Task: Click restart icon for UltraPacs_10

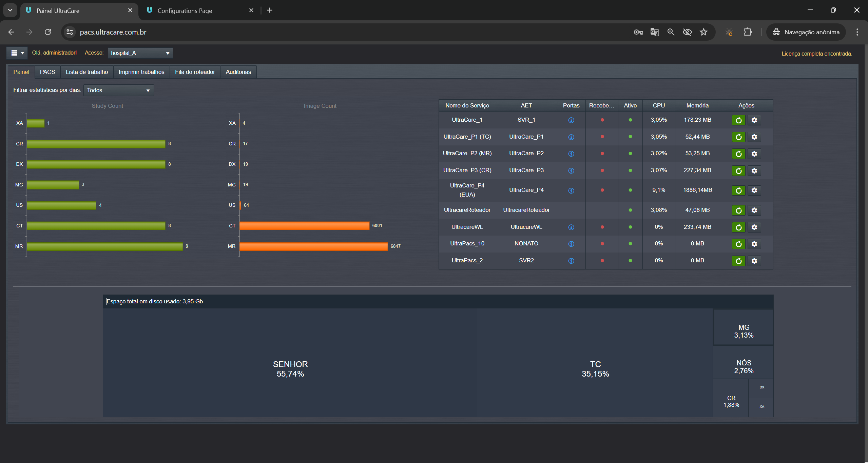Action: click(738, 244)
